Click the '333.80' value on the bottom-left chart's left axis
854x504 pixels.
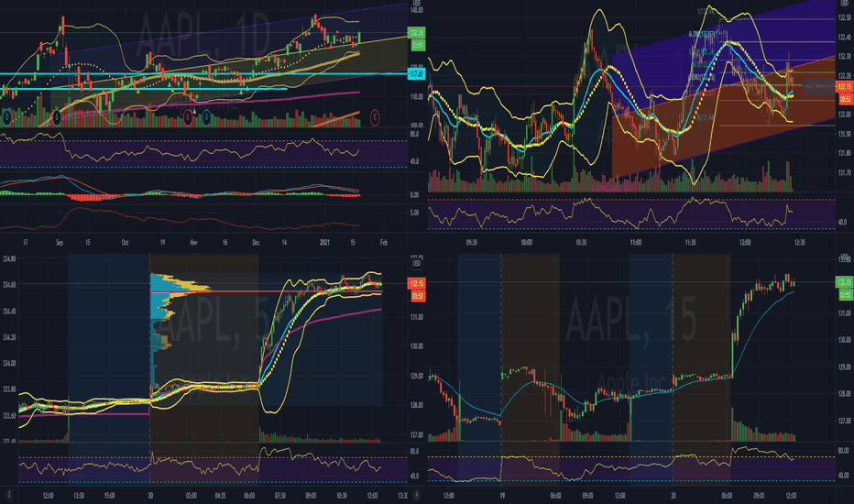[9, 389]
